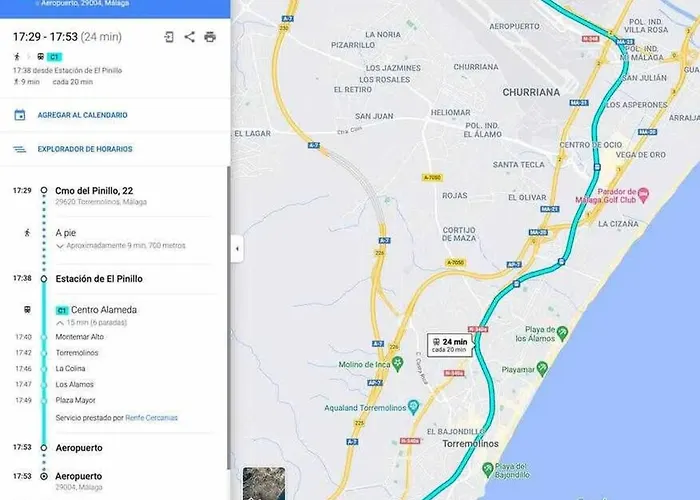Collapse the 15 min (6 paradas) stops list
Viewport: 700px width, 500px height.
[x=60, y=323]
